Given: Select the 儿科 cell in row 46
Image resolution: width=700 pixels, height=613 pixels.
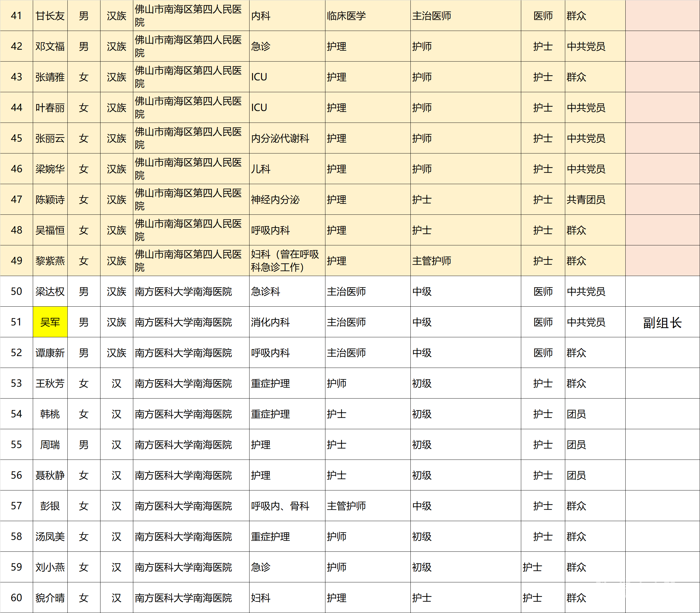Looking at the screenshot, I should 287,169.
